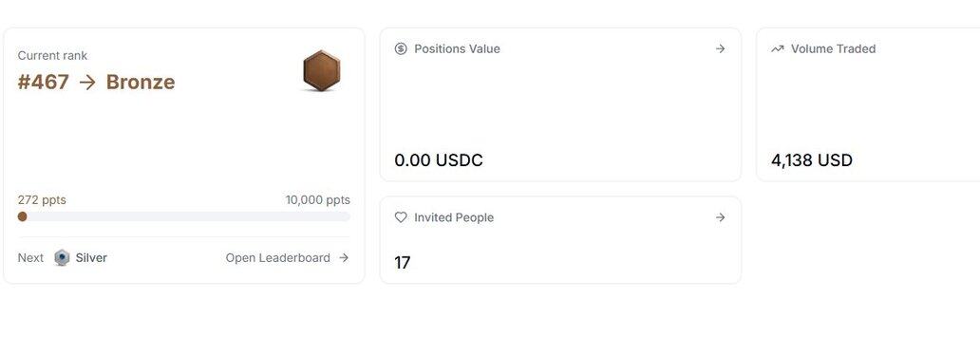Viewport: 980px width, 355px height.
Task: Click the invited people count 17
Action: (403, 263)
